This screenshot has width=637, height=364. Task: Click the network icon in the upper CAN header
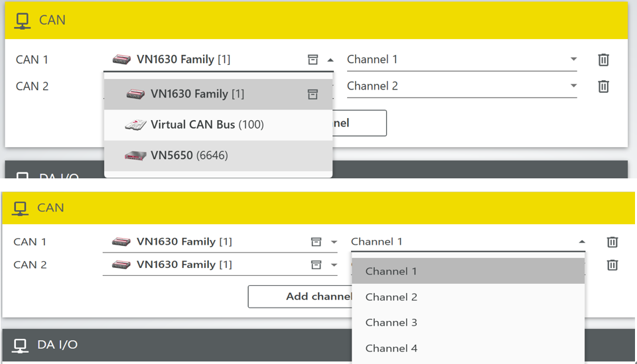(x=23, y=20)
